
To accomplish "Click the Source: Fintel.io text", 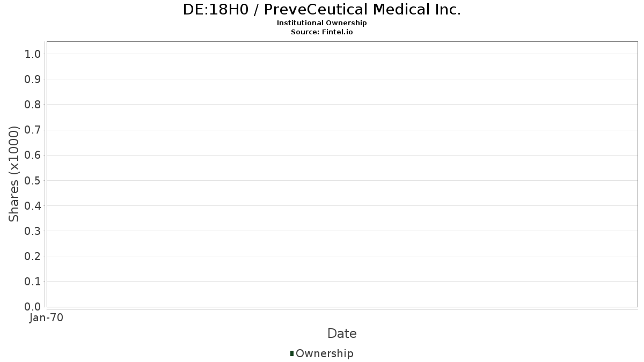I will pos(321,32).
